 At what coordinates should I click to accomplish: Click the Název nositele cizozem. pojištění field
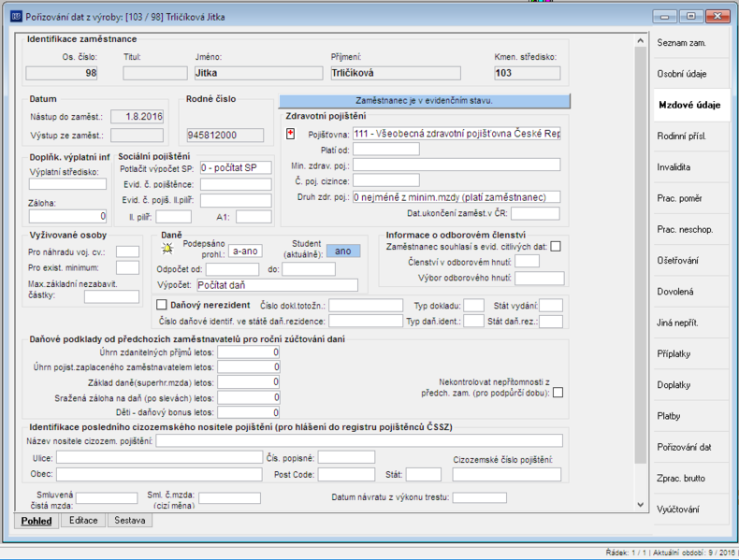pyautogui.click(x=359, y=441)
